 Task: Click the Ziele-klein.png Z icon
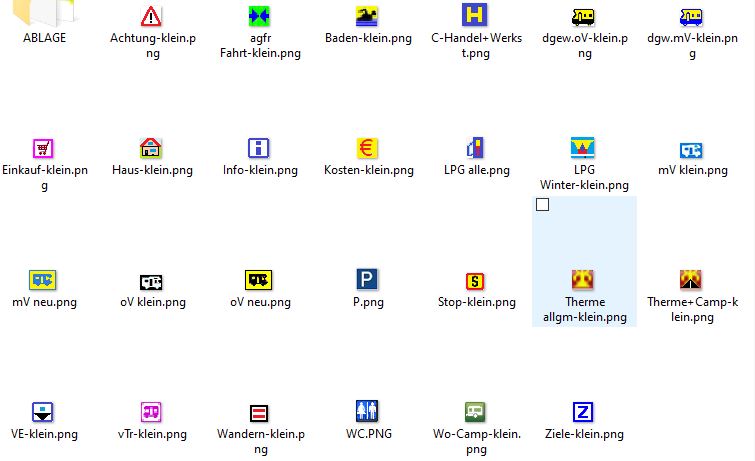tap(584, 412)
